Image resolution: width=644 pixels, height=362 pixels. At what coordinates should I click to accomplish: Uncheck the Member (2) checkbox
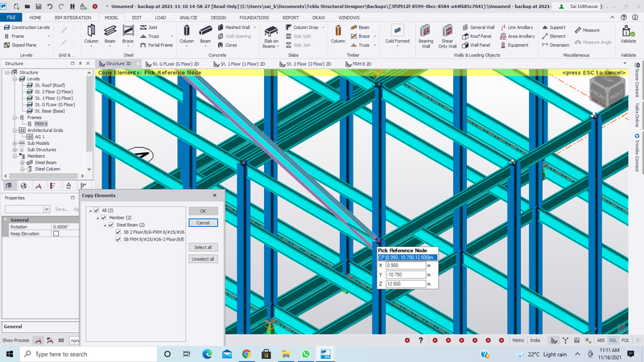[x=104, y=217]
